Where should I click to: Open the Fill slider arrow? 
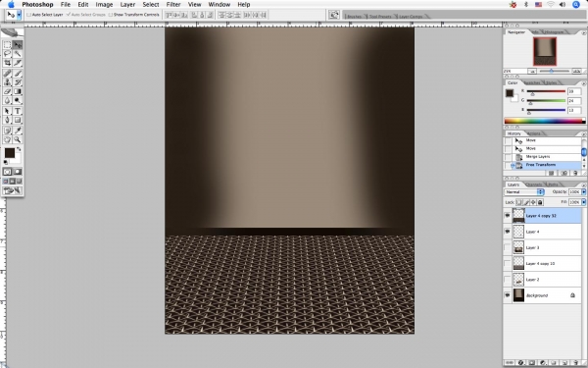(x=583, y=202)
